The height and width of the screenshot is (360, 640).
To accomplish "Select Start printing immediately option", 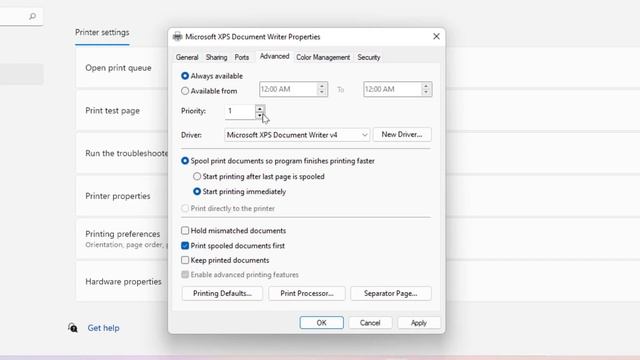I will click(197, 191).
